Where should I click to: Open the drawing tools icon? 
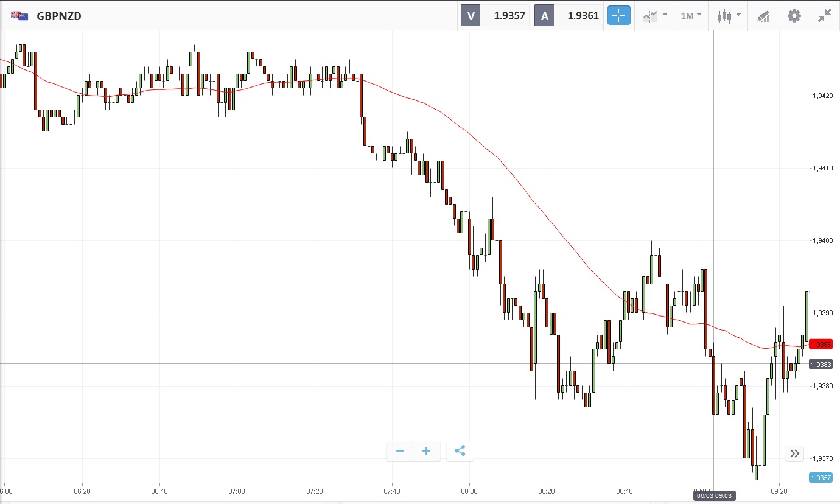pyautogui.click(x=763, y=16)
